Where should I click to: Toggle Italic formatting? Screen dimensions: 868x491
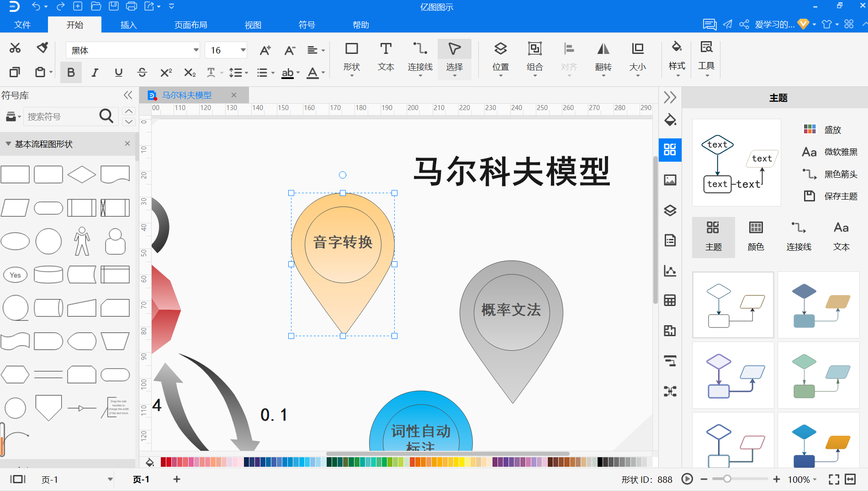pyautogui.click(x=95, y=73)
